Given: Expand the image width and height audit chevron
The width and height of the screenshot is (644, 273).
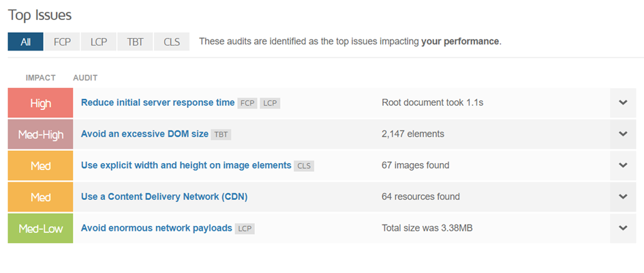Looking at the screenshot, I should click(622, 165).
